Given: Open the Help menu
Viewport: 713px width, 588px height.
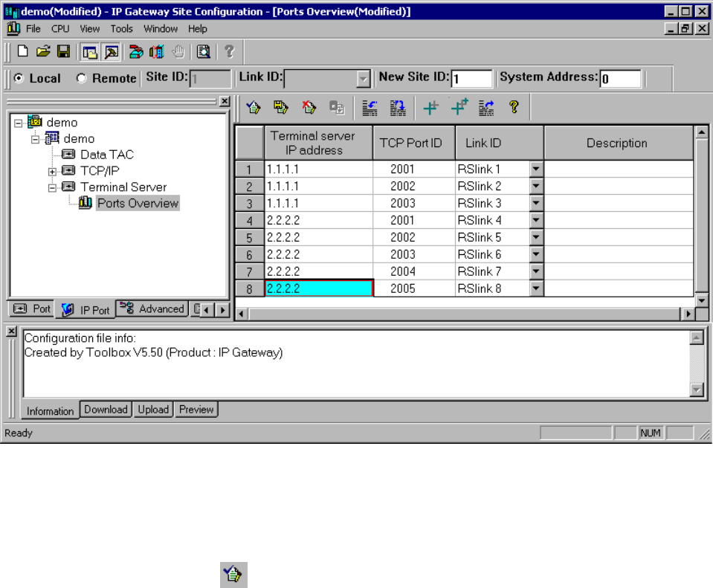Looking at the screenshot, I should [x=197, y=29].
